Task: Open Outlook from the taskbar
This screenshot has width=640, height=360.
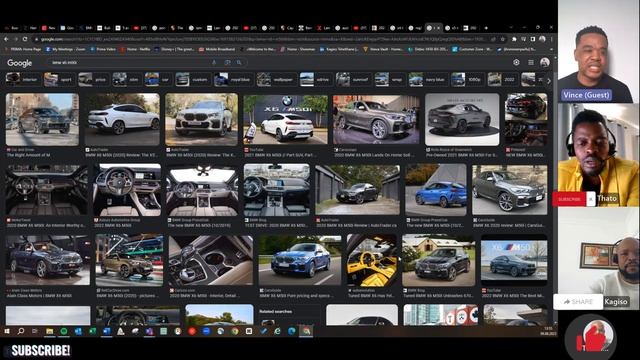Action: click(78, 331)
